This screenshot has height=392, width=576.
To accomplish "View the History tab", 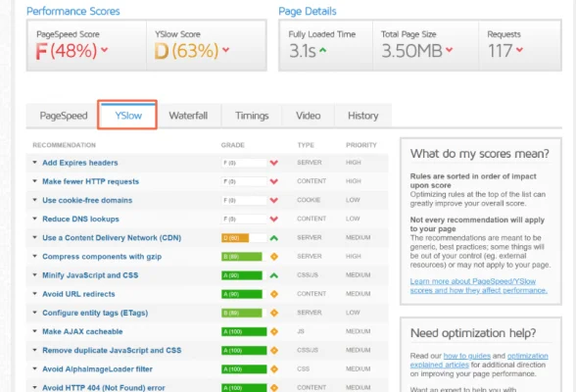I will pos(362,116).
